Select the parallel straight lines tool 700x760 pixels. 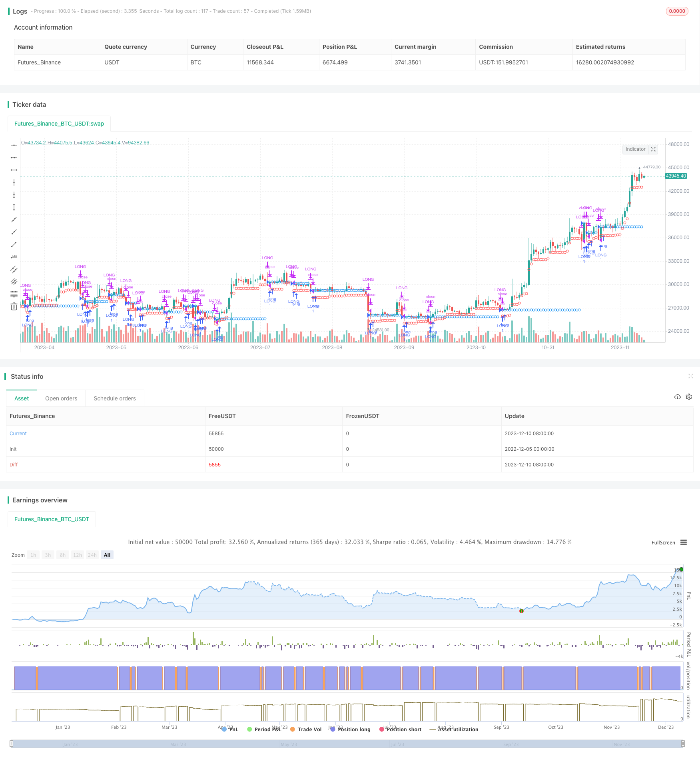point(14,282)
